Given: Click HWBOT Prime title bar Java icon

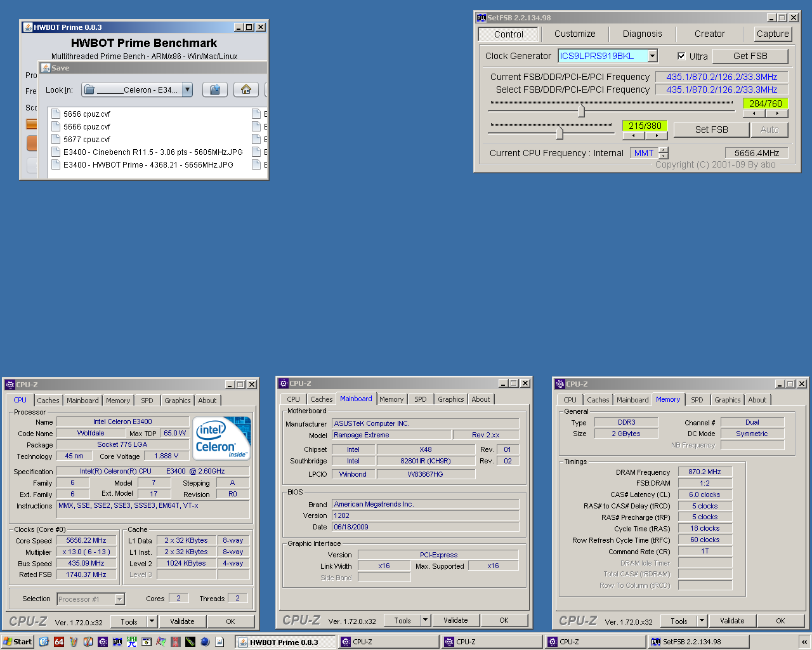Looking at the screenshot, I should 27,27.
